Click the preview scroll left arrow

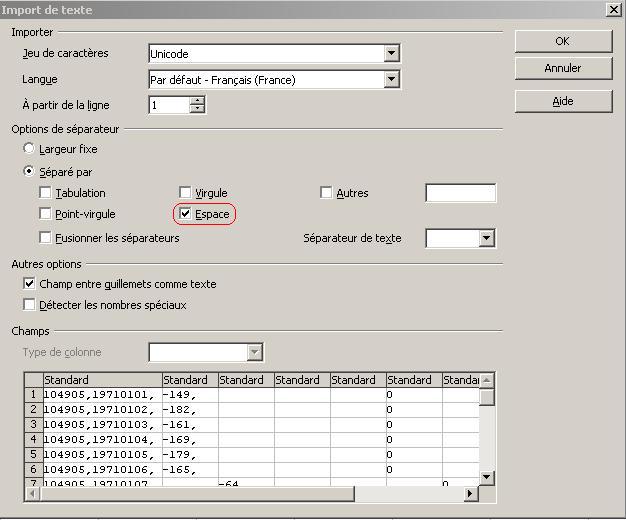(x=33, y=494)
